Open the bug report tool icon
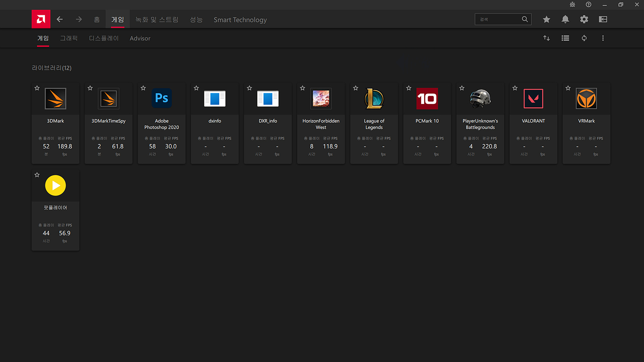This screenshot has width=644, height=362. pos(572,5)
